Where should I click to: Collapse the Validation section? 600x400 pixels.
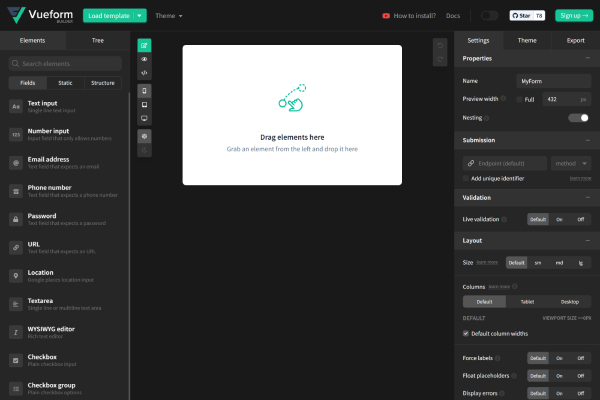(587, 198)
